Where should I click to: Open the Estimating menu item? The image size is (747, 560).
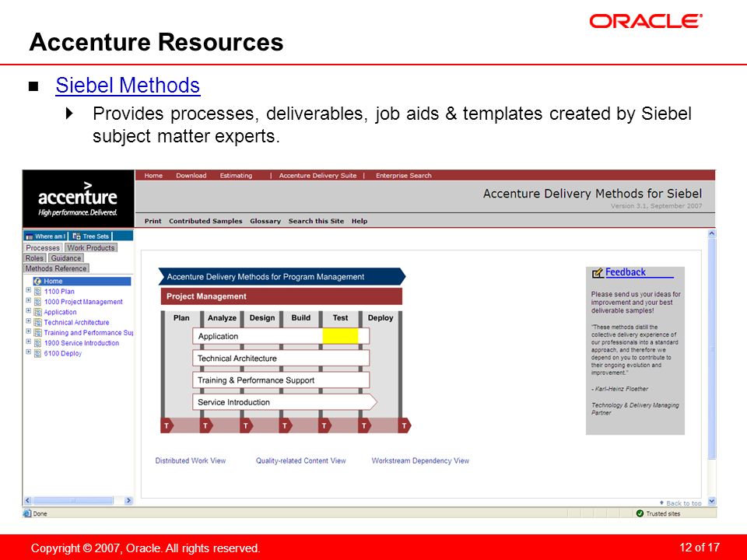tap(236, 175)
